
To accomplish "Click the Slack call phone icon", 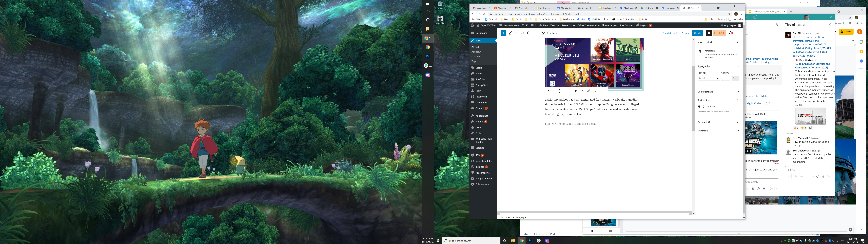I will click(777, 25).
